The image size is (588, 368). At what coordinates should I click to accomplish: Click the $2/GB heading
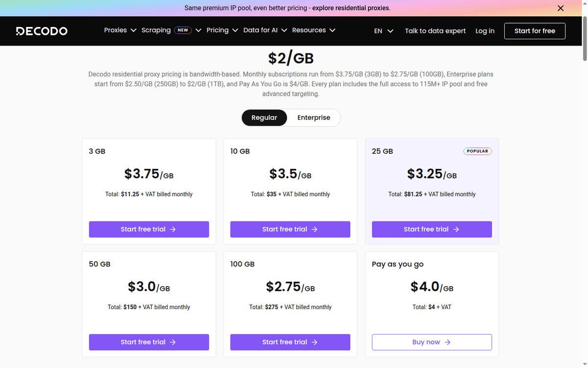click(x=291, y=58)
